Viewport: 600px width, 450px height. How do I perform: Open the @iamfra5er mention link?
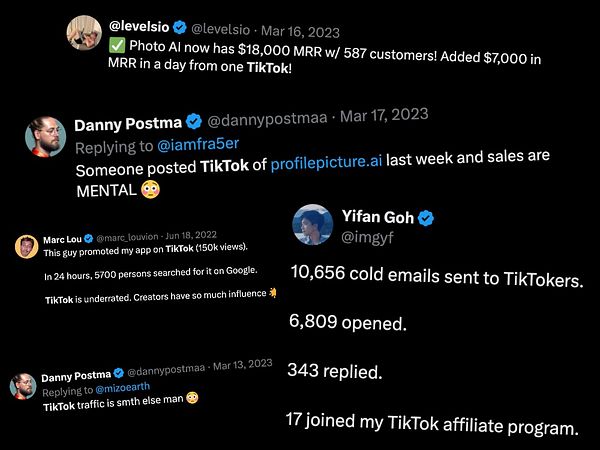tap(198, 145)
